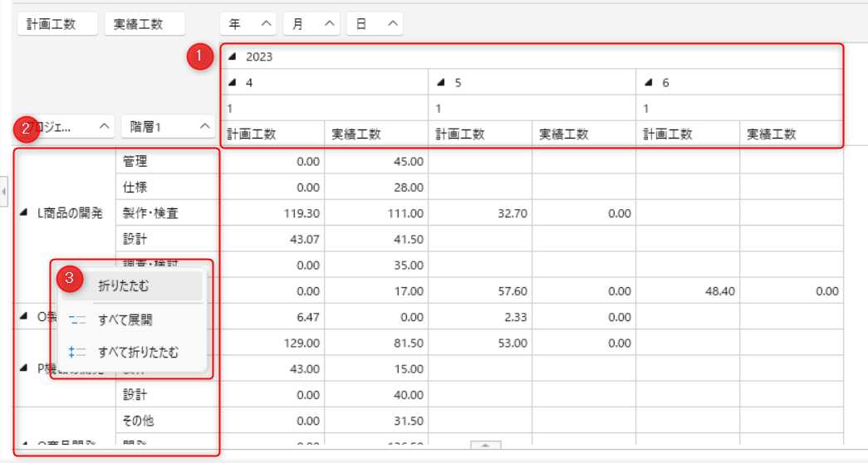The width and height of the screenshot is (868, 463).
Task: Expand the left side panel arrow
Action: pos(3,193)
